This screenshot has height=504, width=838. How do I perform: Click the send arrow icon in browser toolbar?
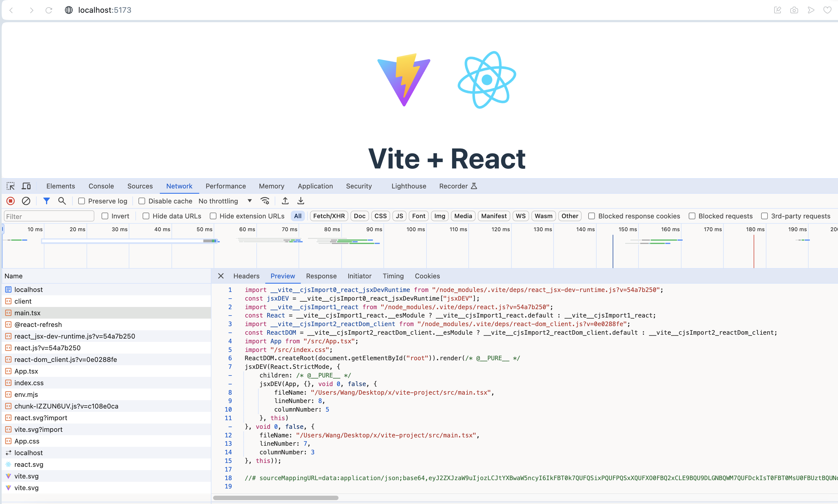(x=811, y=10)
